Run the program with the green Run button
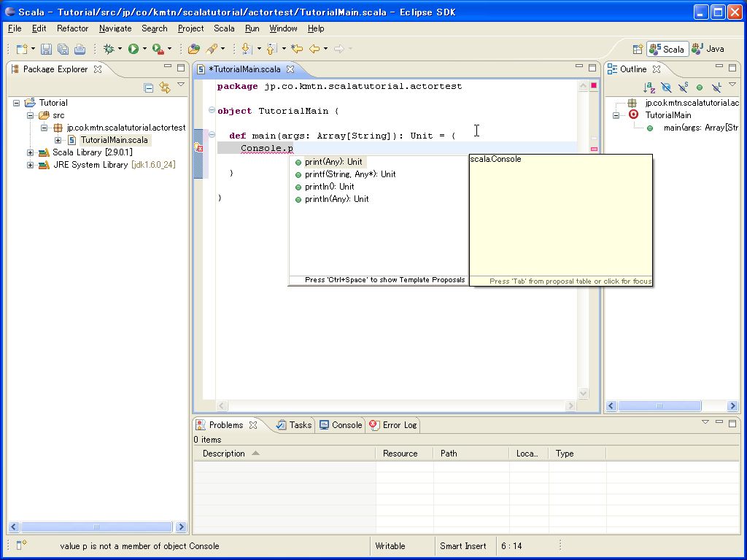The width and height of the screenshot is (747, 560). coord(133,49)
